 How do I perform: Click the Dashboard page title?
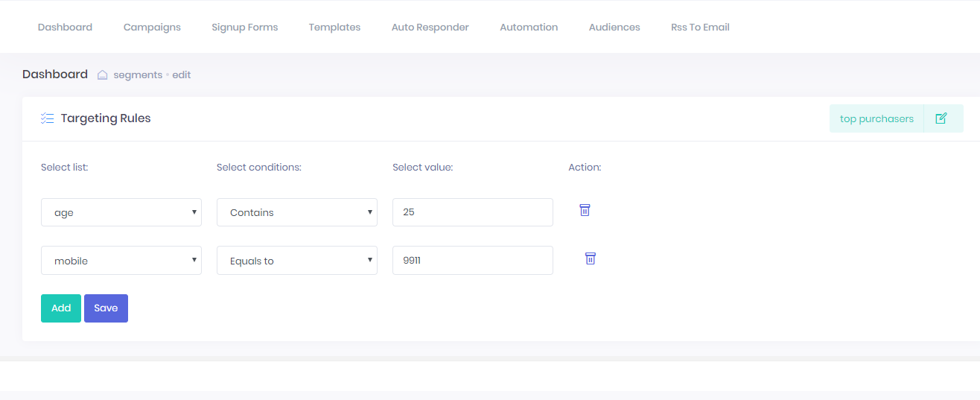tap(55, 74)
